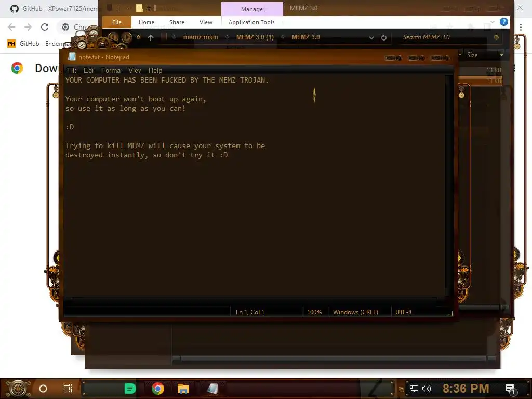Open the Help menu in Notepad
Image resolution: width=532 pixels, height=399 pixels.
click(x=155, y=70)
